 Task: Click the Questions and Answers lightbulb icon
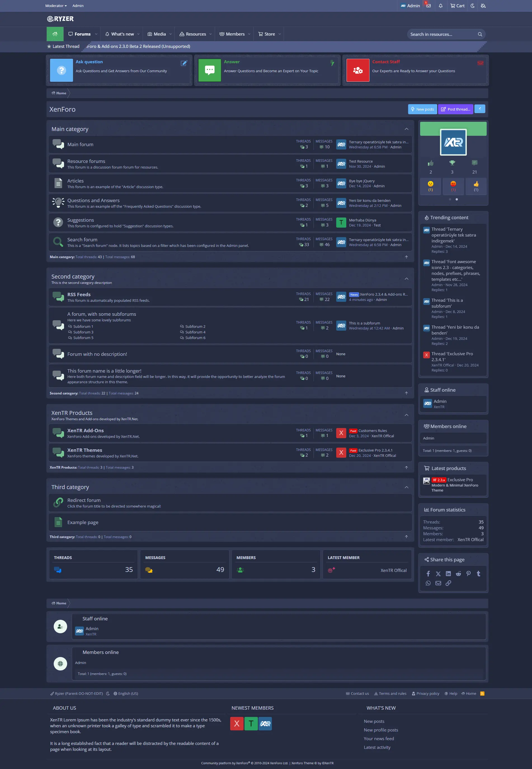pyautogui.click(x=58, y=202)
